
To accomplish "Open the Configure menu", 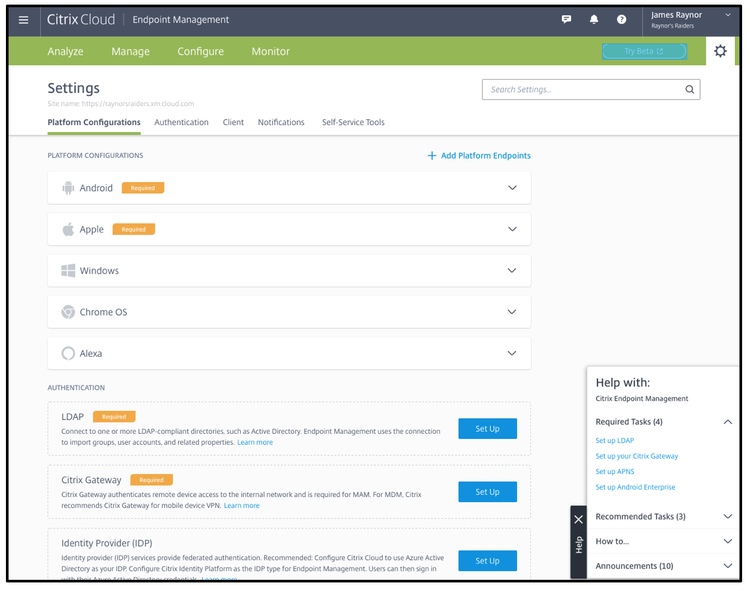I will tap(200, 51).
